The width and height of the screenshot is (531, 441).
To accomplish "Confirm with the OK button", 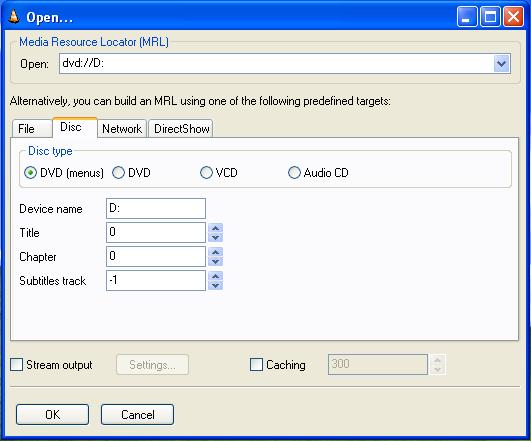I will pos(52,415).
